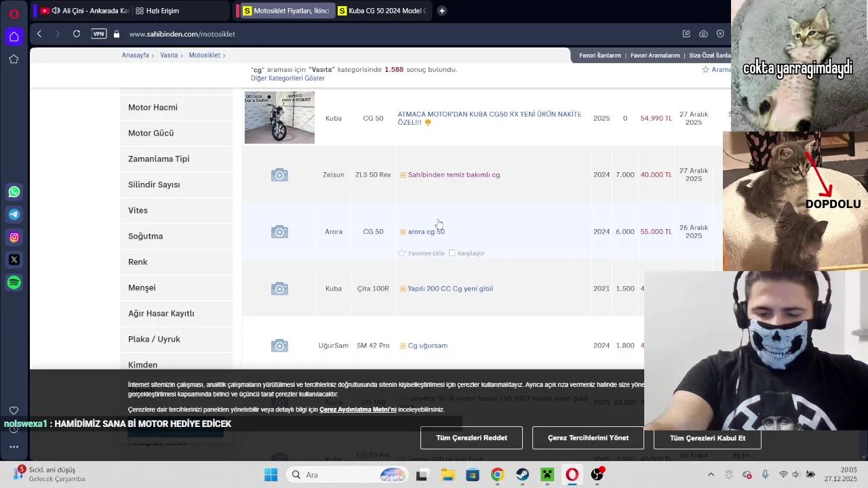
Task: Open X (Twitter) from the sidebar
Action: tap(14, 260)
